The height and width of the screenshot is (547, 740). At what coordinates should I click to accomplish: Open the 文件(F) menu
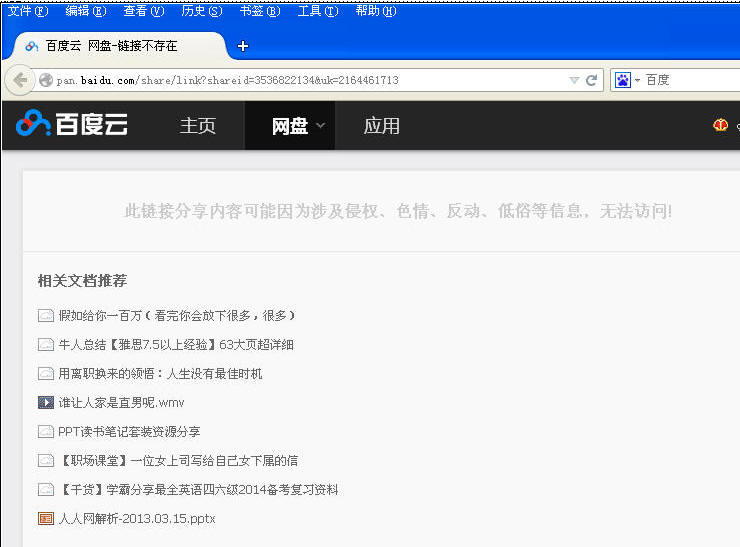28,11
